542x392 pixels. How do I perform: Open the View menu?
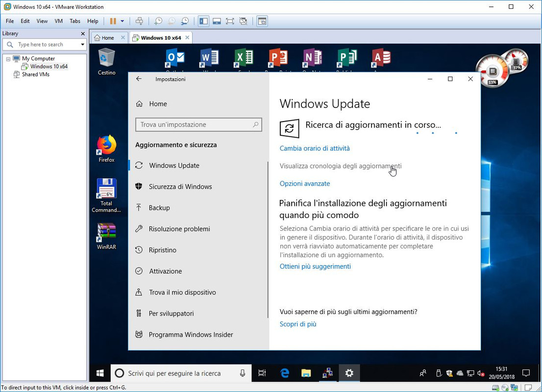coord(42,21)
